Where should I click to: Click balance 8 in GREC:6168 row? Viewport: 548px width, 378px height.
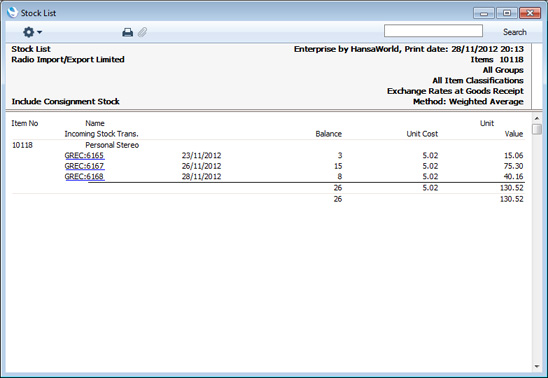340,176
